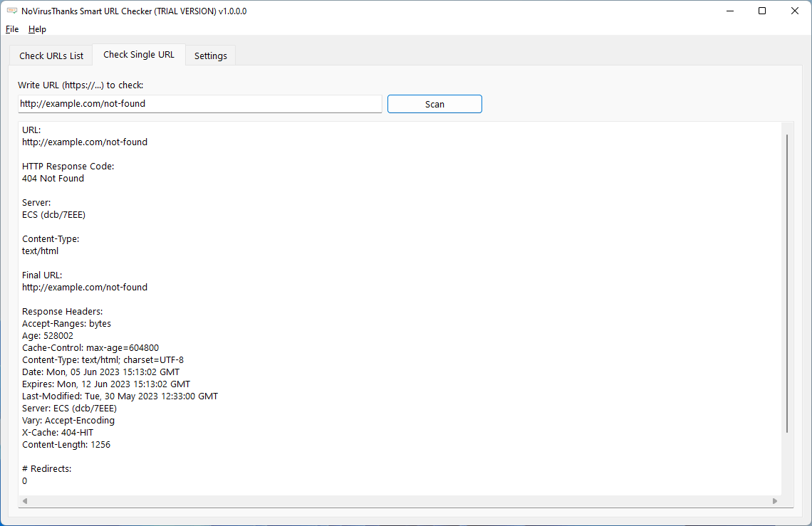812x526 pixels.
Task: Click the "HTTP Response Code:" label
Action: coord(68,166)
